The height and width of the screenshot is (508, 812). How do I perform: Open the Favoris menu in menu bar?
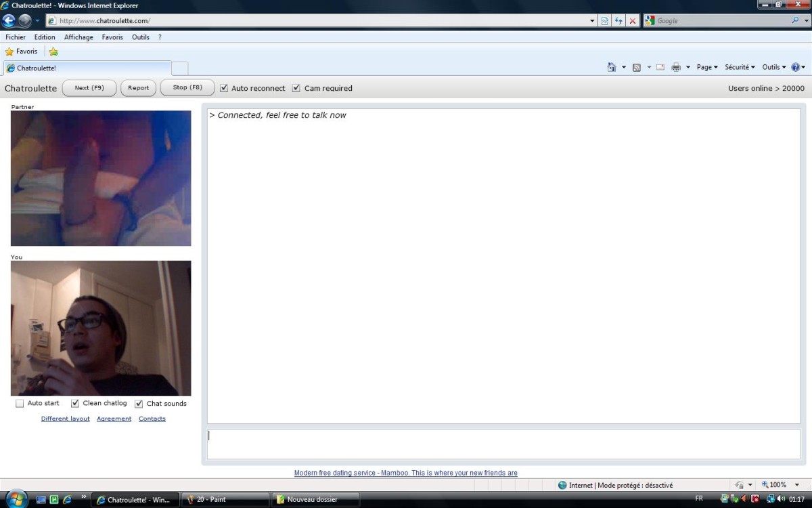click(112, 37)
